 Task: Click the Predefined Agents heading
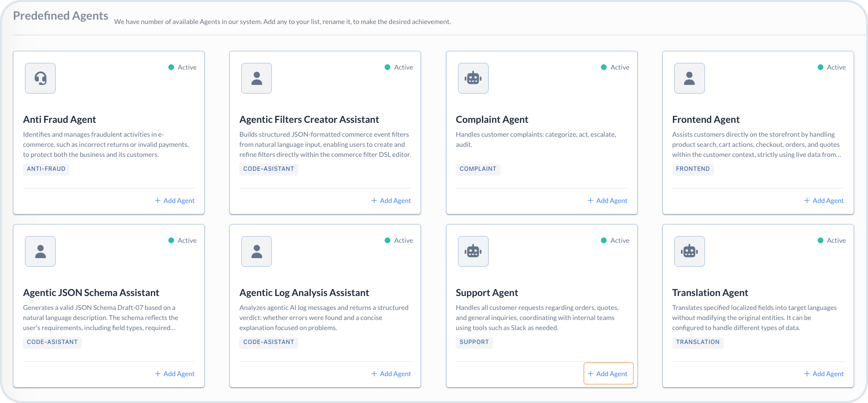[x=60, y=16]
